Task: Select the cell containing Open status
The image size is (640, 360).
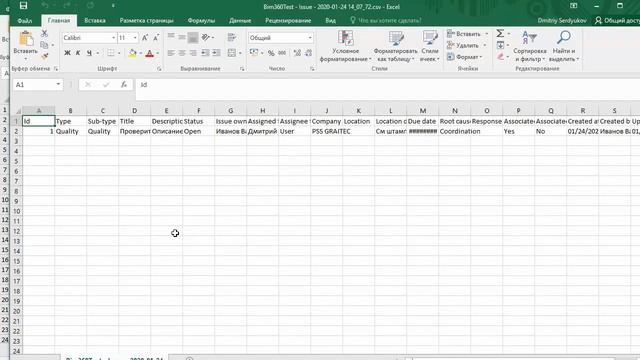Action: pos(198,131)
